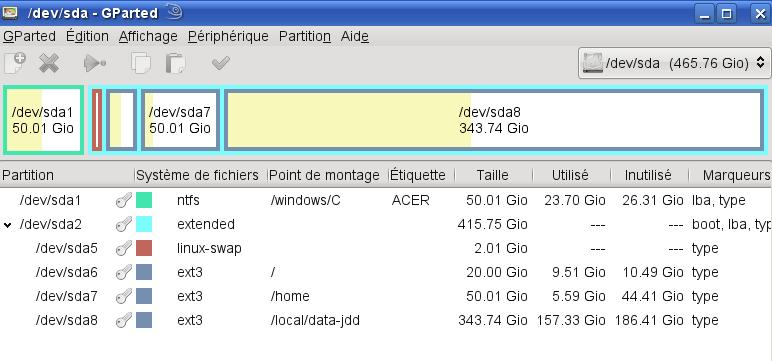Click the Resize/Move toolbar icon
Screen dimensions: 772x361
pyautogui.click(x=95, y=63)
